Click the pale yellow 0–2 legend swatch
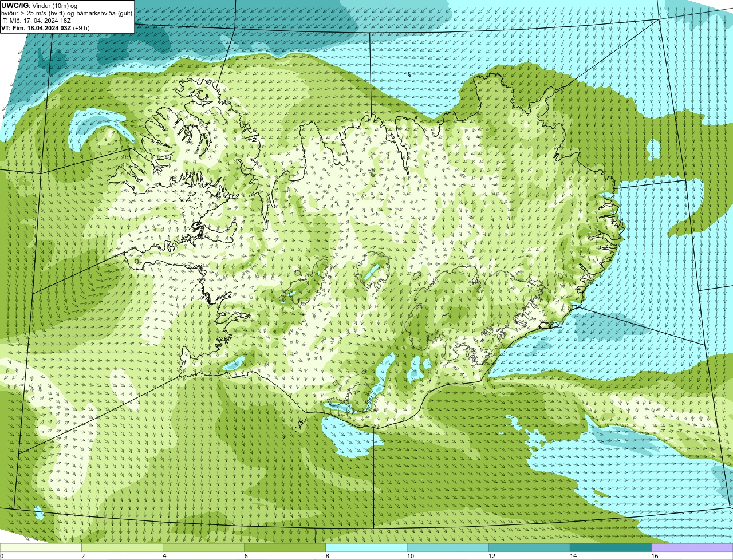This screenshot has width=733, height=560. point(41,548)
